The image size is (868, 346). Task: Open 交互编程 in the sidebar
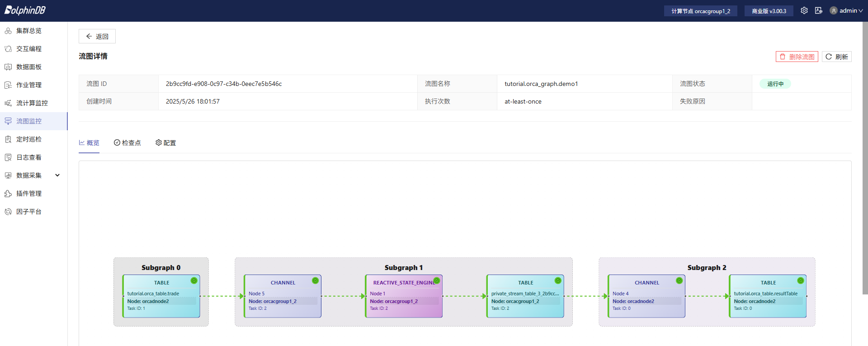pos(29,49)
